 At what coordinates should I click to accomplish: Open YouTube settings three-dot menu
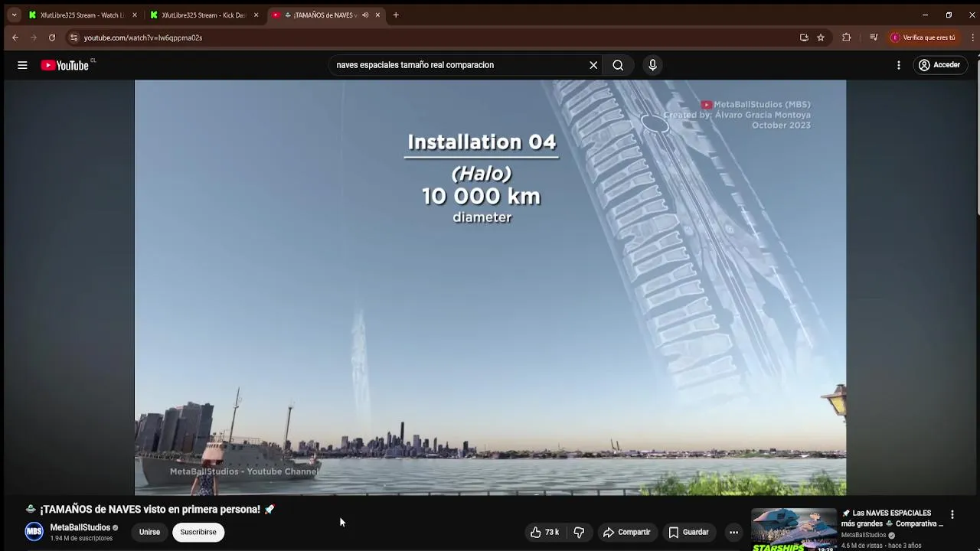899,65
